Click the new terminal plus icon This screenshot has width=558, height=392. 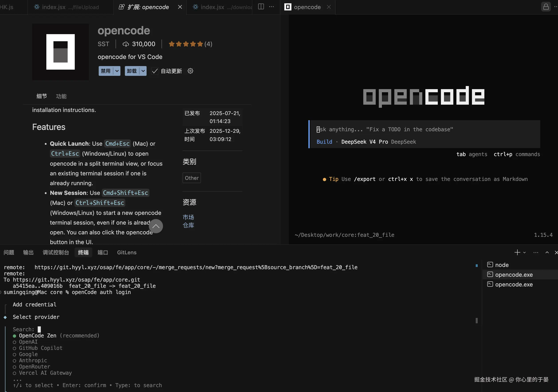tap(517, 253)
